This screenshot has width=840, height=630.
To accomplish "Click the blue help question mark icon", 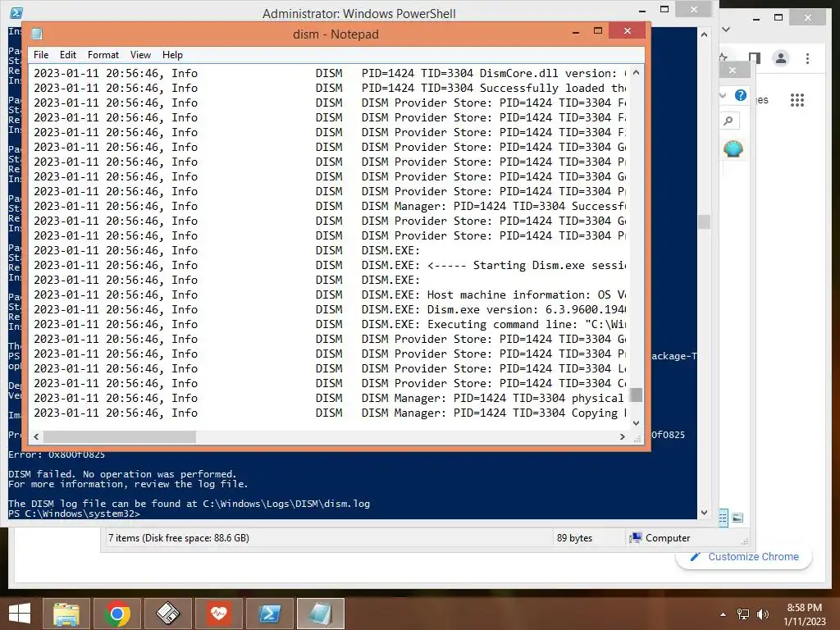I will [x=741, y=95].
